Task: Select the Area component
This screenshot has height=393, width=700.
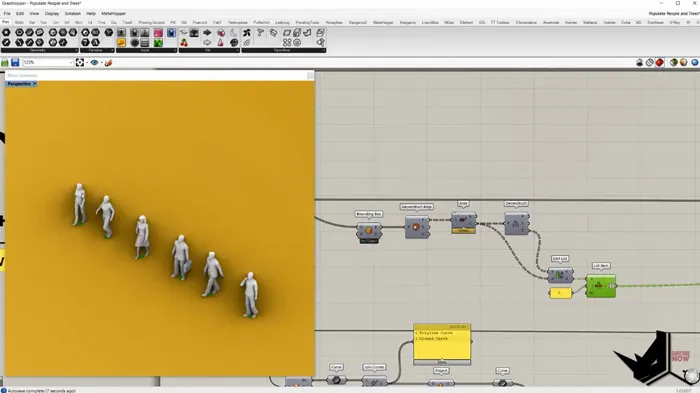Action: click(463, 222)
